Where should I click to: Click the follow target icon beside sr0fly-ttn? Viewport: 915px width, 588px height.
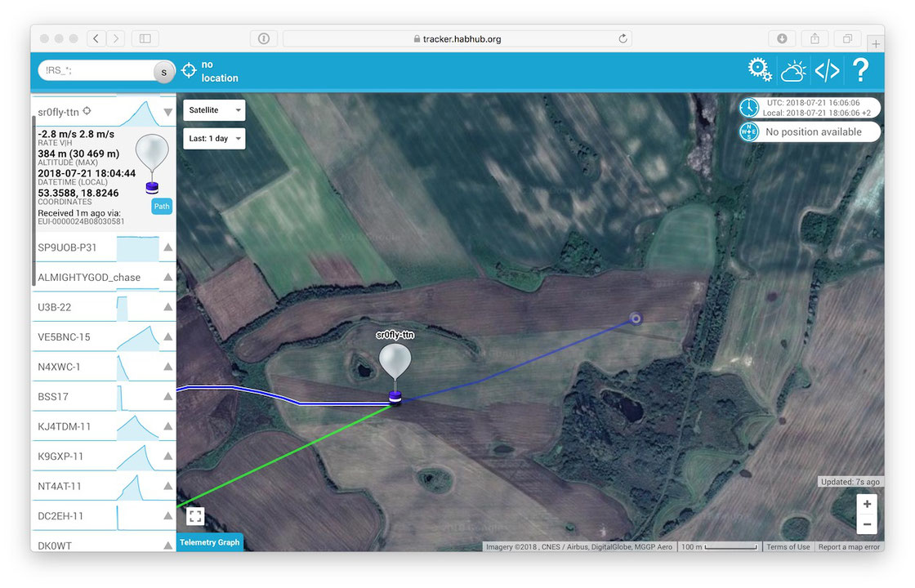[87, 111]
